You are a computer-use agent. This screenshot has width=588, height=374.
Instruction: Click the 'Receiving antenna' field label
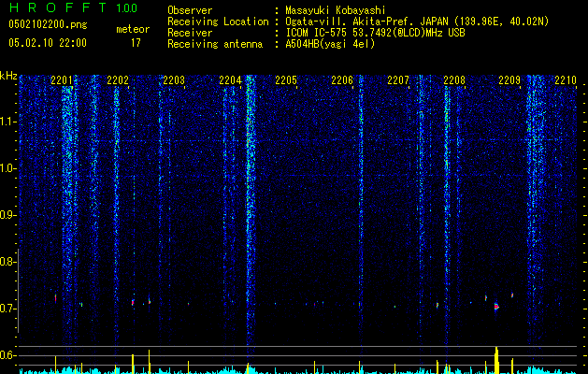tap(215, 44)
